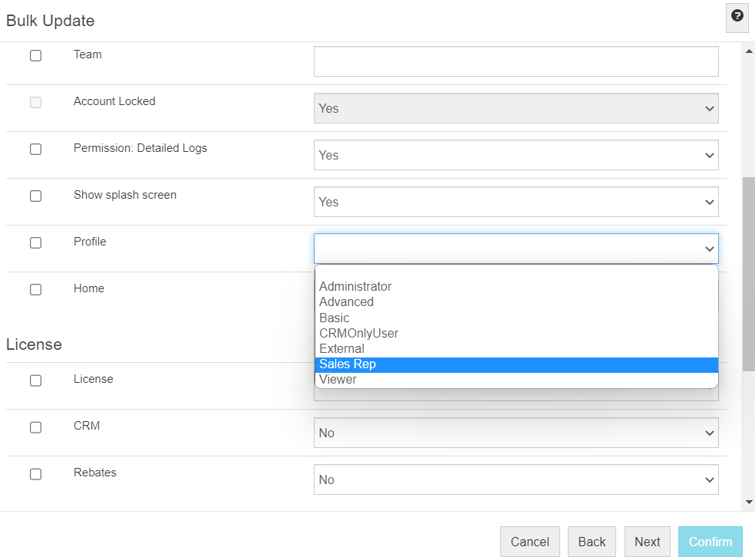Select Viewer from the profile options
The height and width of the screenshot is (560, 755).
click(338, 380)
